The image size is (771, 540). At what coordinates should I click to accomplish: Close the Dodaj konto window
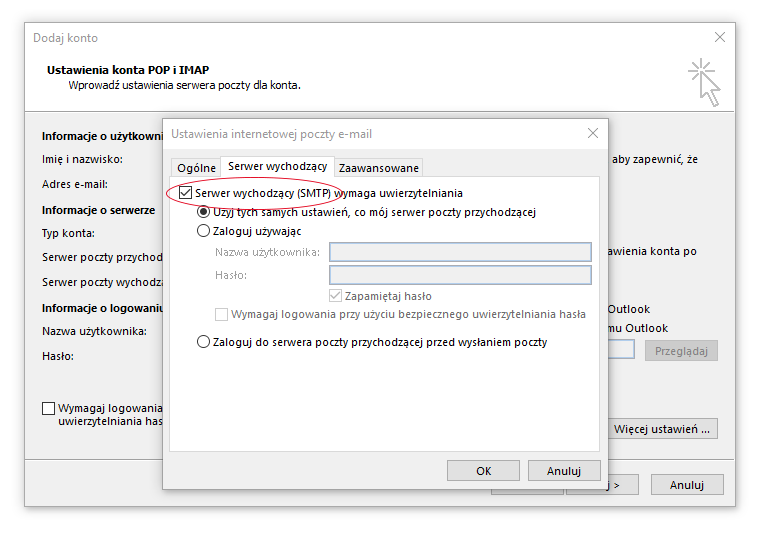pos(719,37)
